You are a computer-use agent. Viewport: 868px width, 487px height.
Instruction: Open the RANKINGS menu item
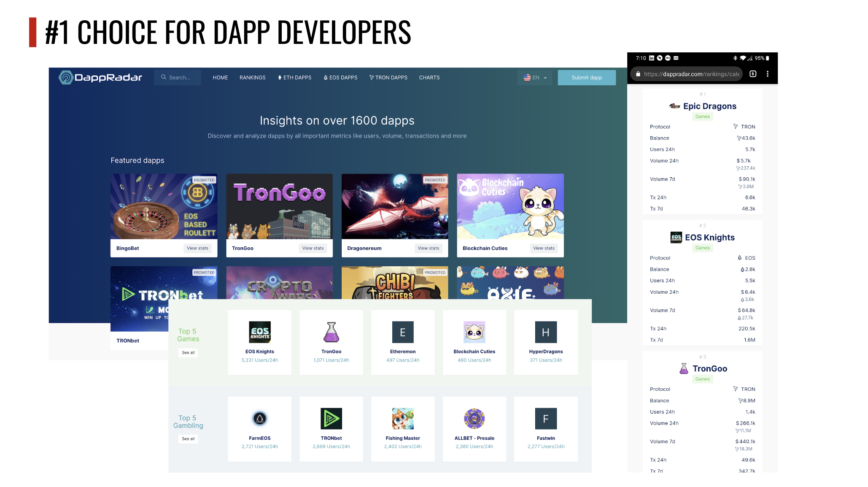pos(253,78)
